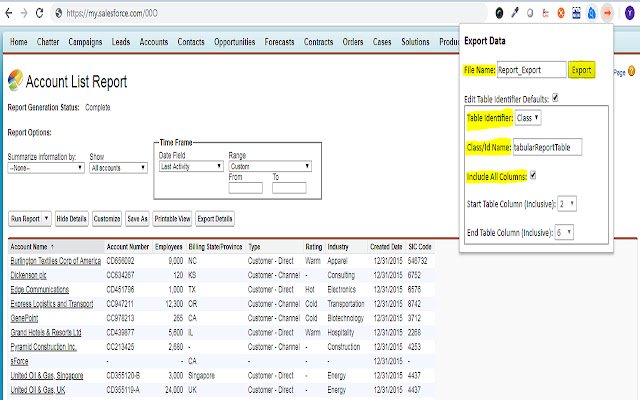This screenshot has height=400, width=640.
Task: Open the Range Custom dropdown
Action: (x=270, y=166)
